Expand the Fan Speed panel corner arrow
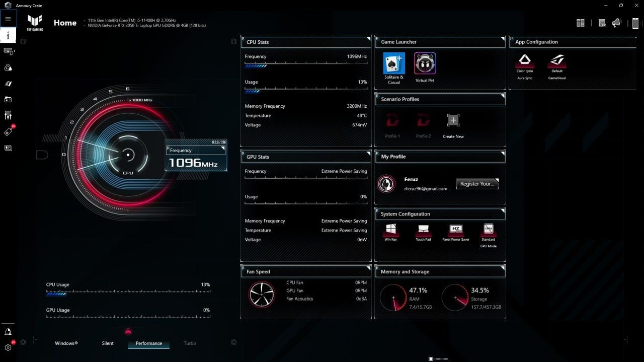Viewport: 644px width, 362px height. tap(368, 268)
